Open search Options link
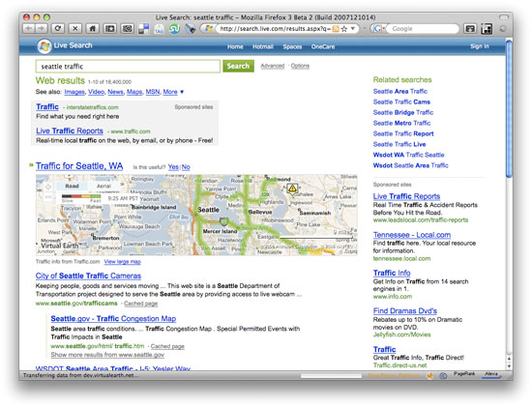Viewport: 532px width, 407px height. coord(300,66)
